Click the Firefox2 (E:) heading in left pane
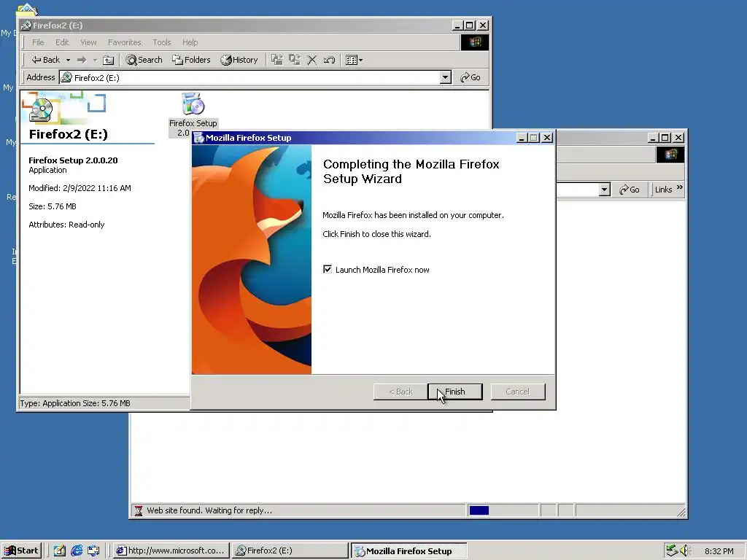Screen dimensions: 747x560 coord(68,134)
